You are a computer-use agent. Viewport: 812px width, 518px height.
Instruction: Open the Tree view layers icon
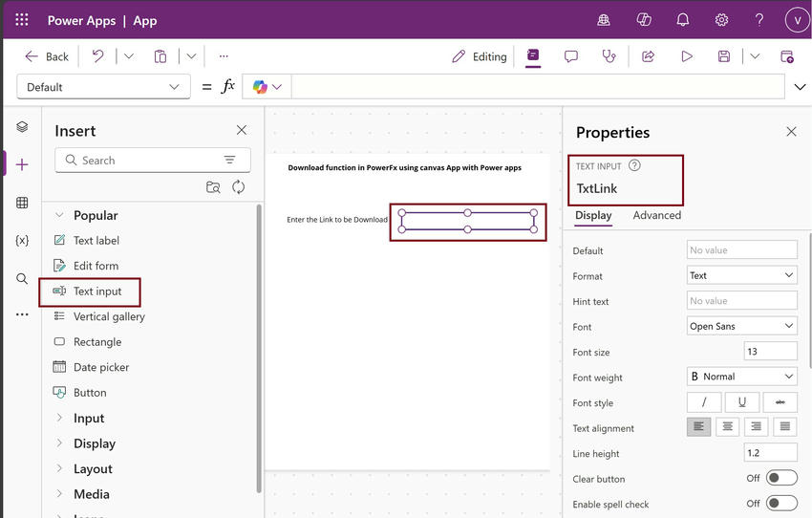coord(22,127)
